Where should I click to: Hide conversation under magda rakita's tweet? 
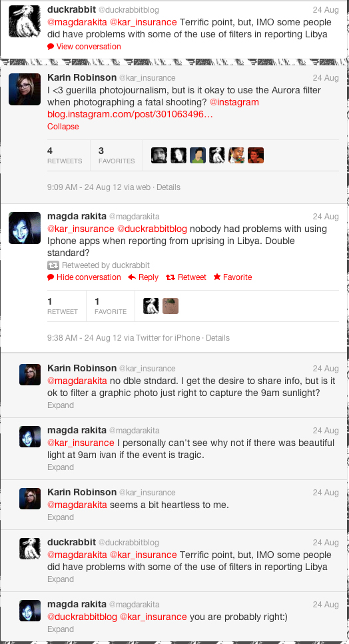coord(89,277)
